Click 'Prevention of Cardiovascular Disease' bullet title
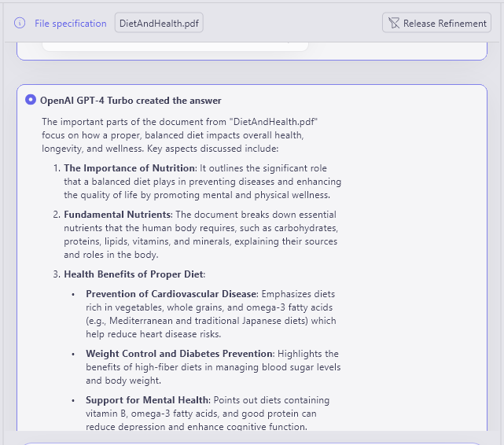The image size is (504, 445). (171, 294)
